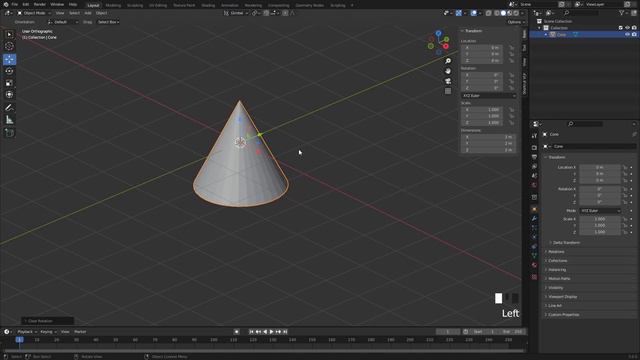Open XYZ Euler dropdown in sidebar
This screenshot has width=640, height=360.
pyautogui.click(x=489, y=96)
